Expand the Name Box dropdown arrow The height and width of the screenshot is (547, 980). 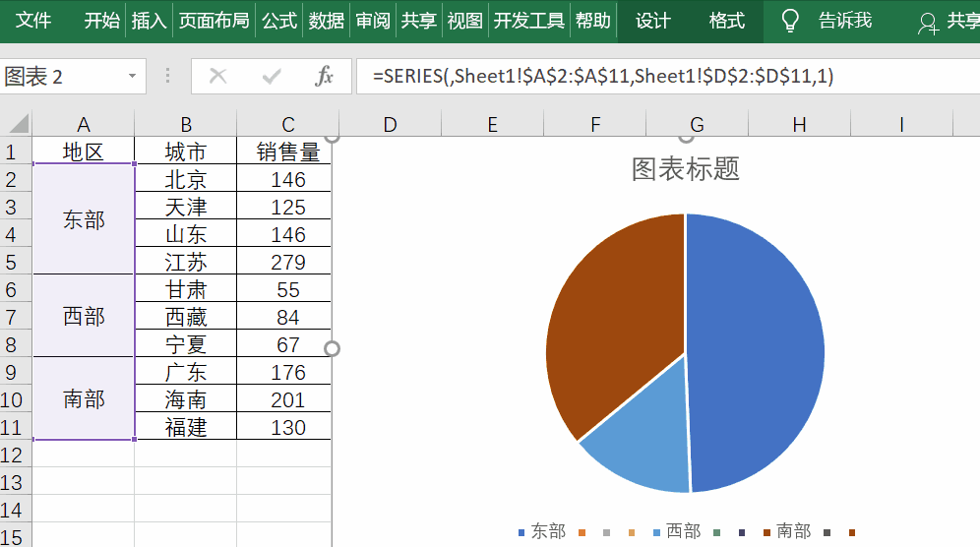tap(132, 77)
